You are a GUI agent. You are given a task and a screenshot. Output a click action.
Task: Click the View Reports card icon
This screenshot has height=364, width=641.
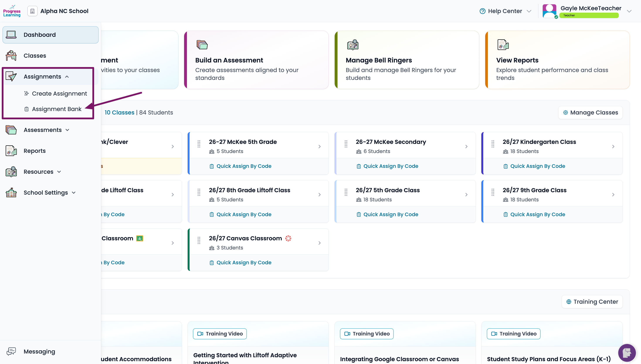503,45
